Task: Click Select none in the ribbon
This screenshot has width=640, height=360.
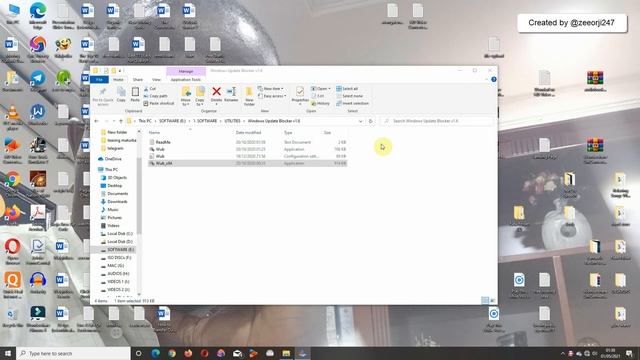Action: pyautogui.click(x=349, y=96)
